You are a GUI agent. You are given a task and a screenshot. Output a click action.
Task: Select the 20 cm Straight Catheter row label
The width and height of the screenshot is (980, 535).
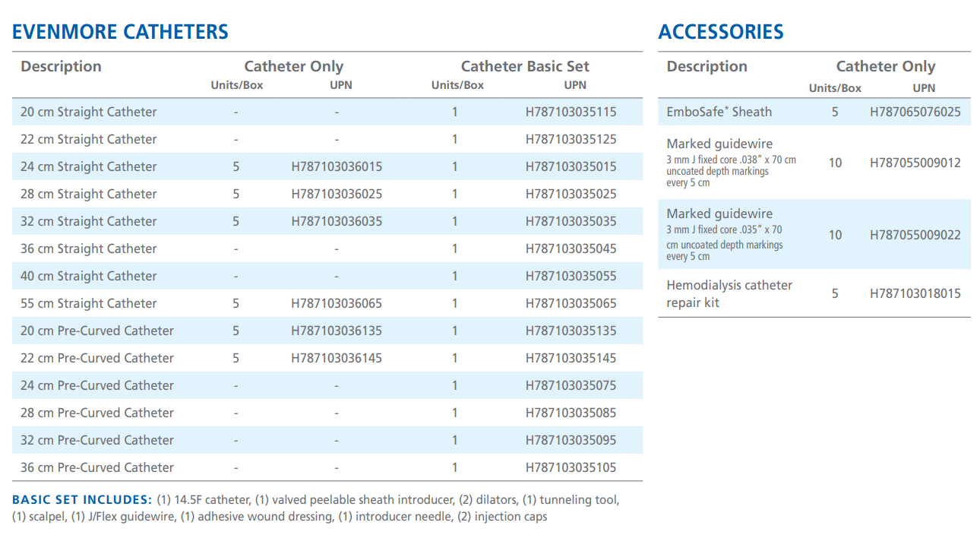(x=88, y=112)
